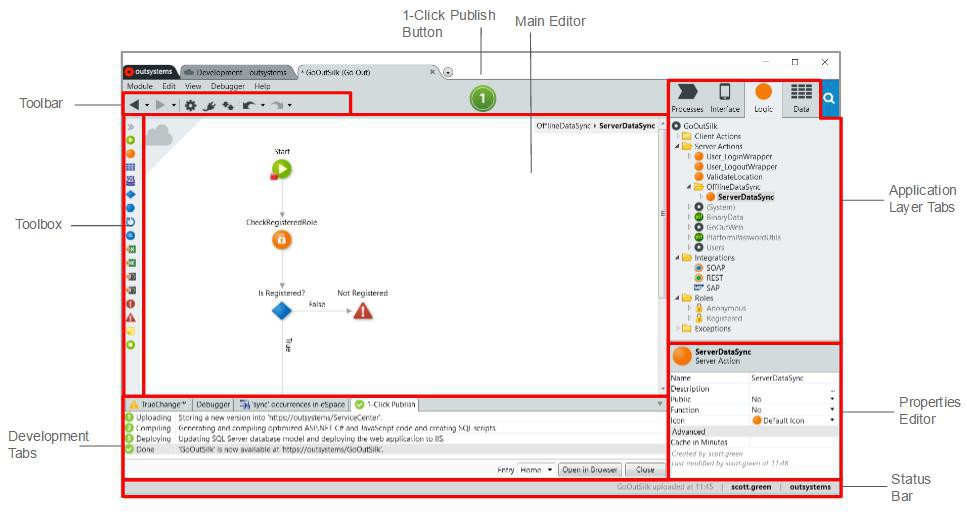The height and width of the screenshot is (512, 967).
Task: Click the Manage Dependencies plug icon
Action: [209, 105]
